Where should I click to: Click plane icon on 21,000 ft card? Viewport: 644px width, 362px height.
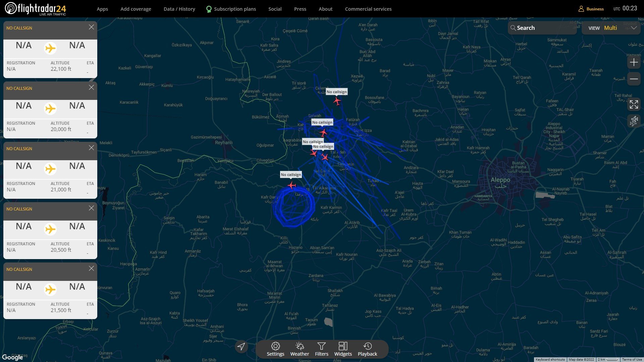click(x=50, y=169)
